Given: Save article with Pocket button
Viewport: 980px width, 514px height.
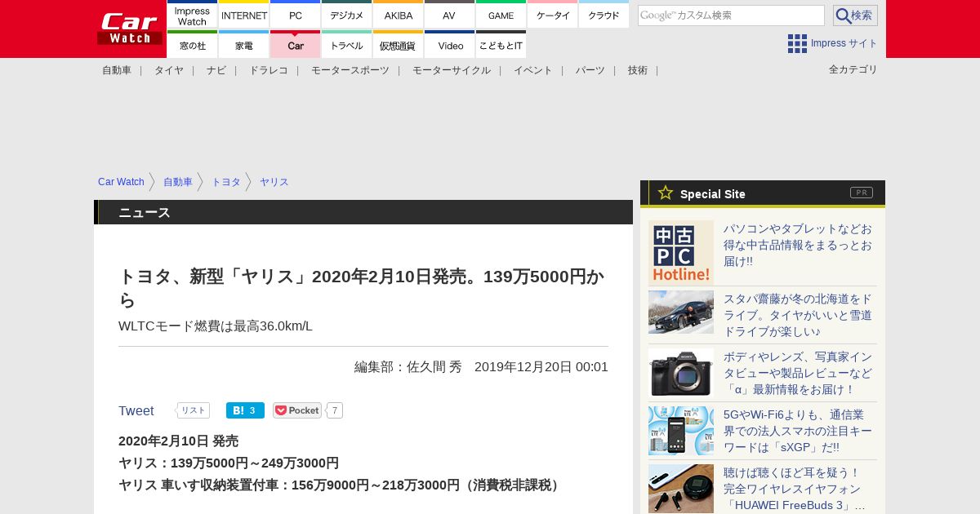Looking at the screenshot, I should tap(297, 410).
